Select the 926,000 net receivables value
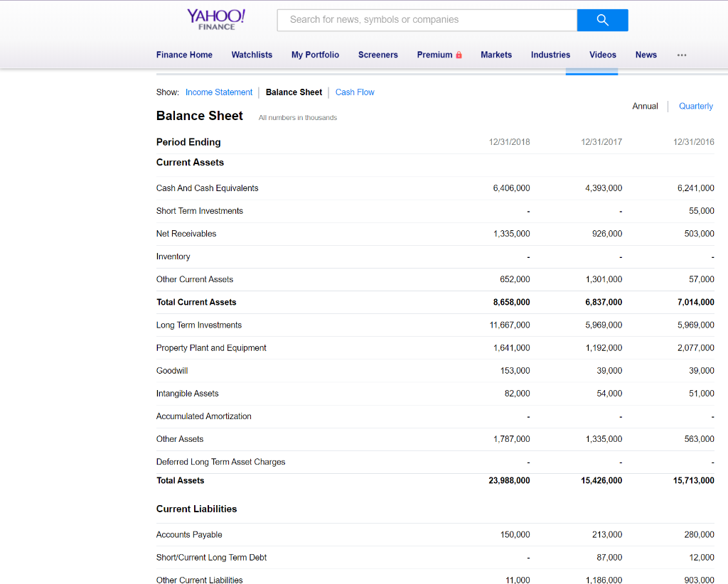This screenshot has height=584, width=728. (607, 233)
